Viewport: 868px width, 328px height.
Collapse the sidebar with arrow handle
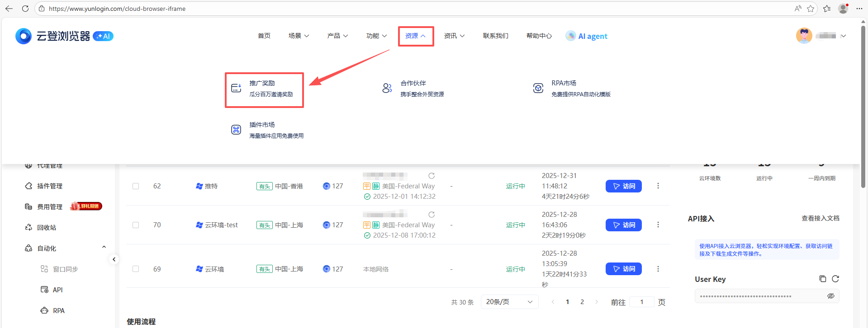(114, 259)
